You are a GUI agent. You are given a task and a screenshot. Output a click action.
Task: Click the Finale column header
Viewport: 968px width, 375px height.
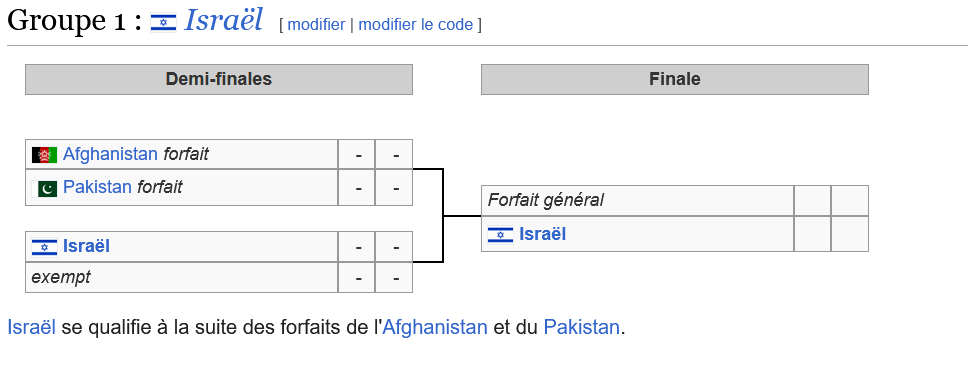(675, 79)
